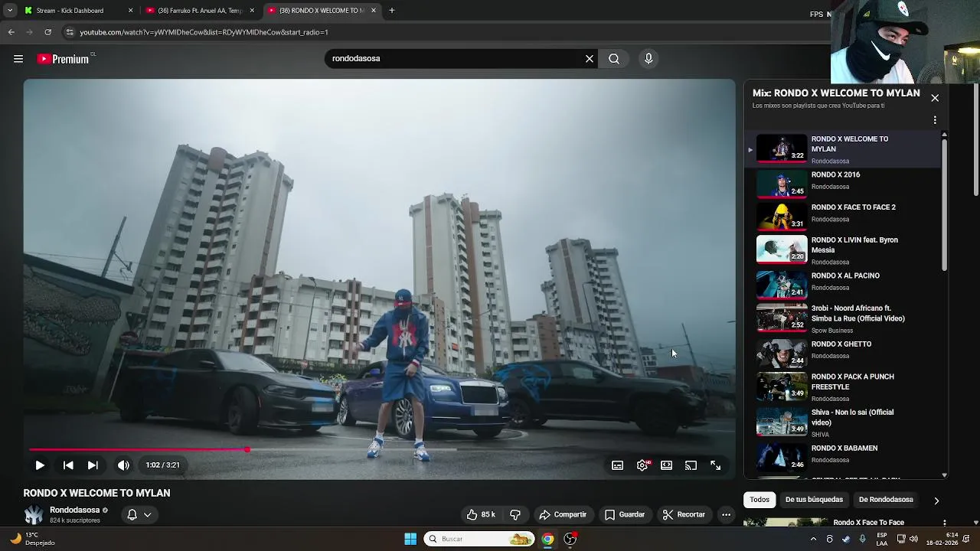Clear the search box text
This screenshot has width=980, height=551.
[590, 58]
